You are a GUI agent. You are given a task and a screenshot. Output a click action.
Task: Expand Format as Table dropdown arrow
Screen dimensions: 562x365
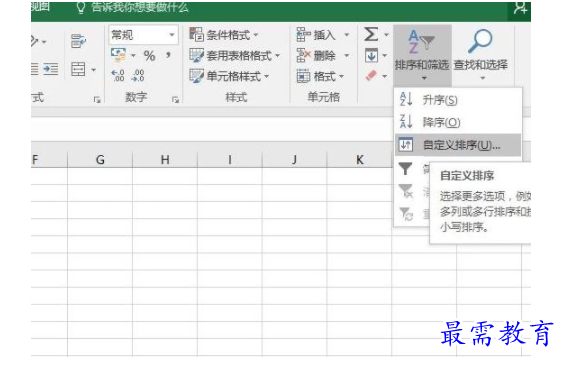277,56
